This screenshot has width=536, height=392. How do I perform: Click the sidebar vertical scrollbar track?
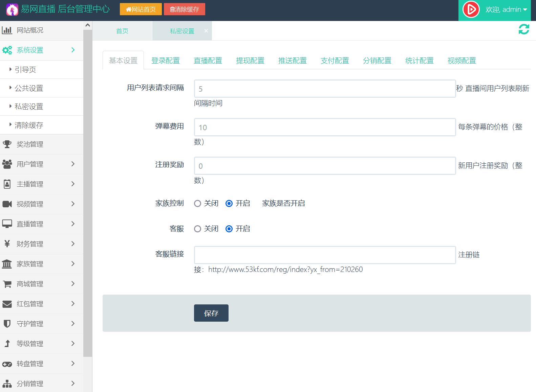pos(87,374)
